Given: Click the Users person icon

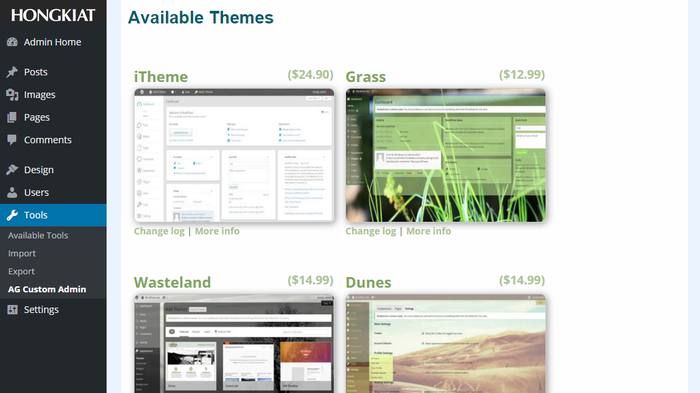Looking at the screenshot, I should coord(12,192).
